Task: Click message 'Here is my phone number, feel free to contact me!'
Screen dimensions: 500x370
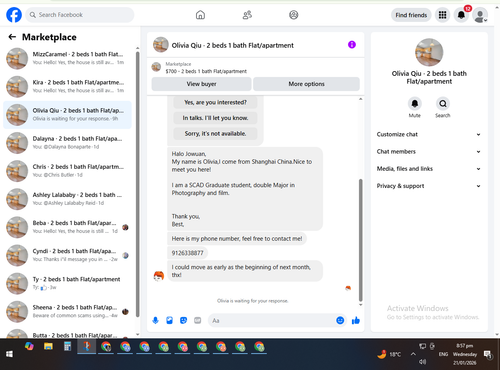Action: click(237, 239)
